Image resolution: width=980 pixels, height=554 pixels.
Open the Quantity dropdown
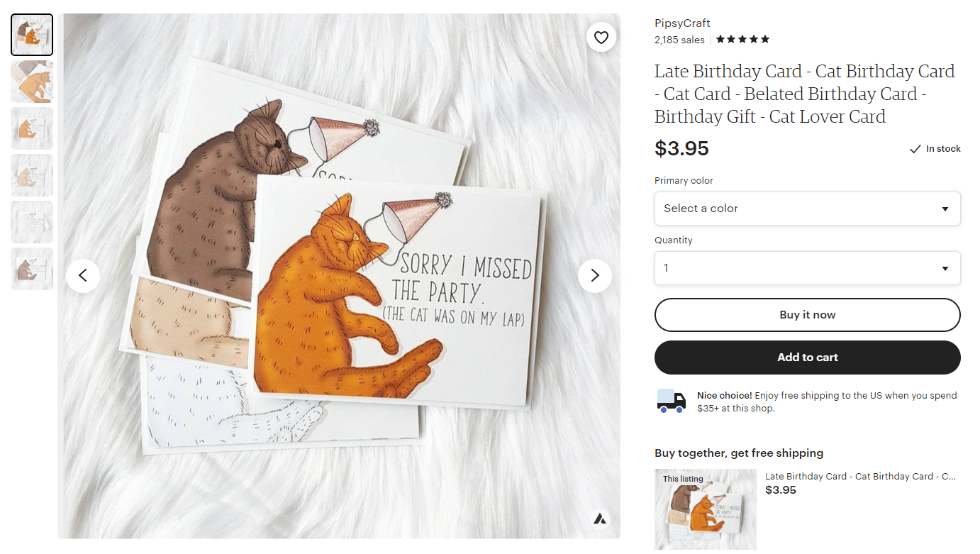pos(807,268)
